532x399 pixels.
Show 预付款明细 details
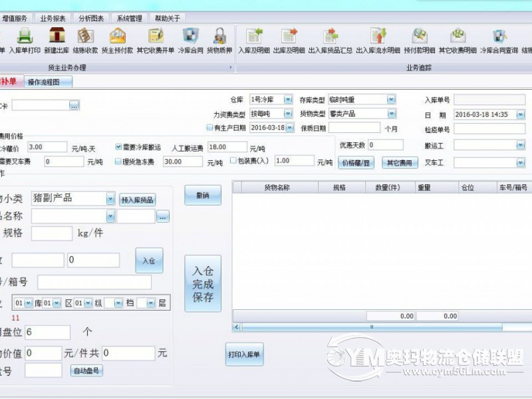point(420,41)
